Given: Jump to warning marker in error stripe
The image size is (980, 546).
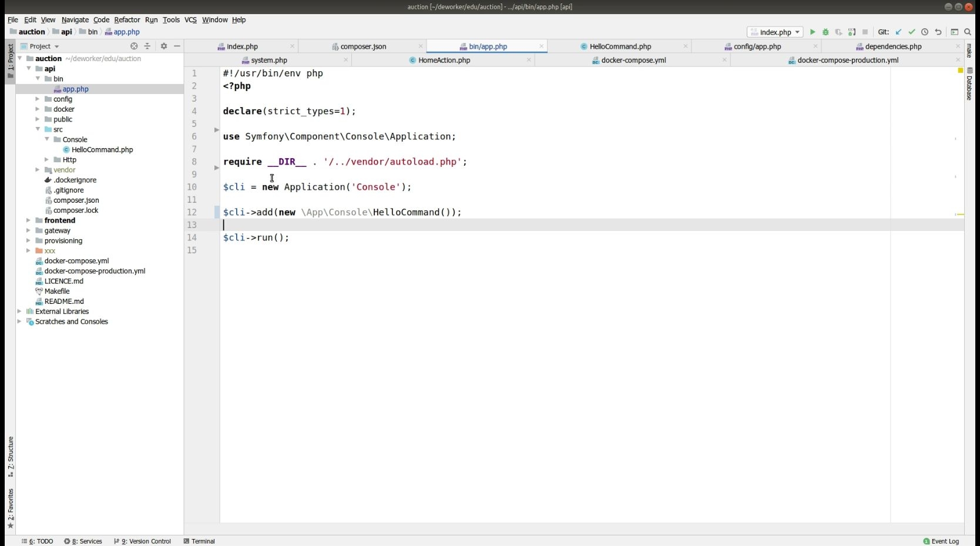Looking at the screenshot, I should (961, 215).
